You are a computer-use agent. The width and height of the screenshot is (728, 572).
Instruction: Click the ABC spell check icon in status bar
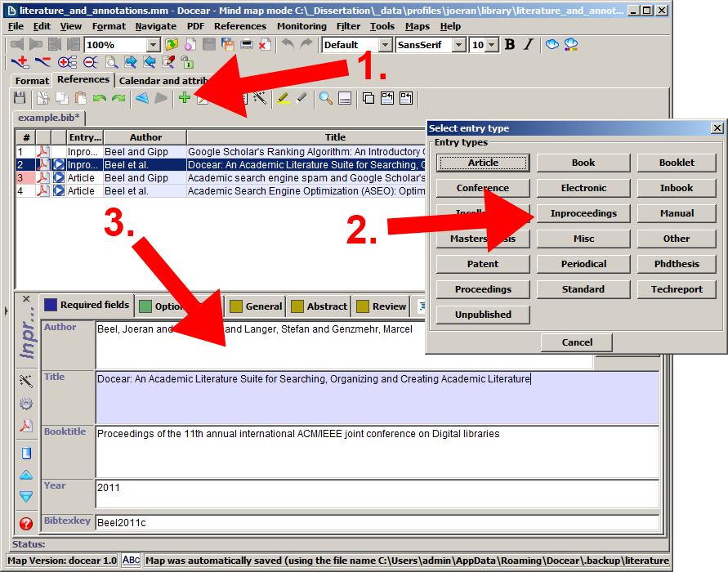[x=131, y=560]
